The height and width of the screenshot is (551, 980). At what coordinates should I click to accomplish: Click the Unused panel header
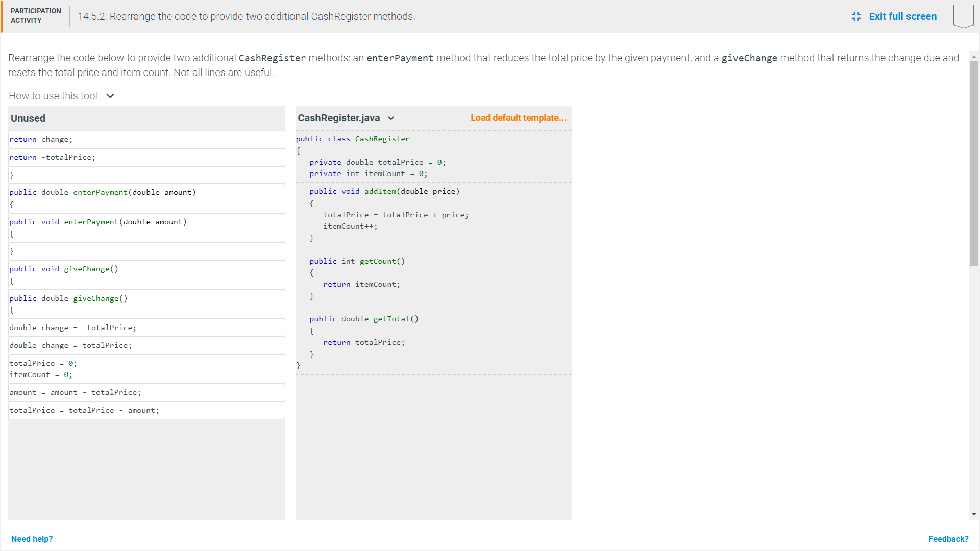pyautogui.click(x=28, y=118)
